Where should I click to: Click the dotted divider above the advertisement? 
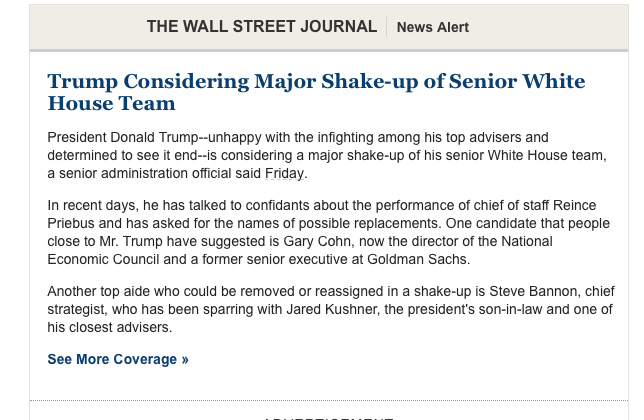[x=329, y=400]
